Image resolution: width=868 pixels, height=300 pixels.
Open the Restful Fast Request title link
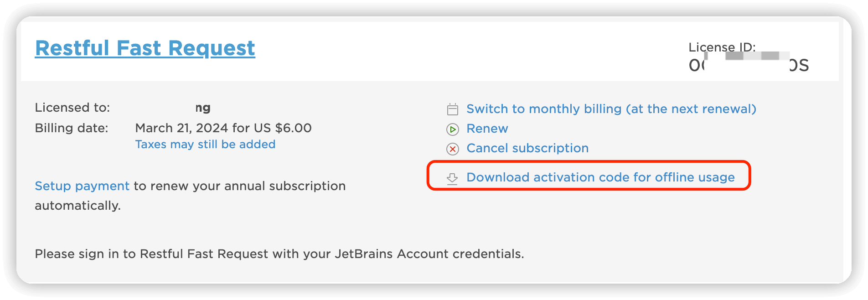(145, 48)
